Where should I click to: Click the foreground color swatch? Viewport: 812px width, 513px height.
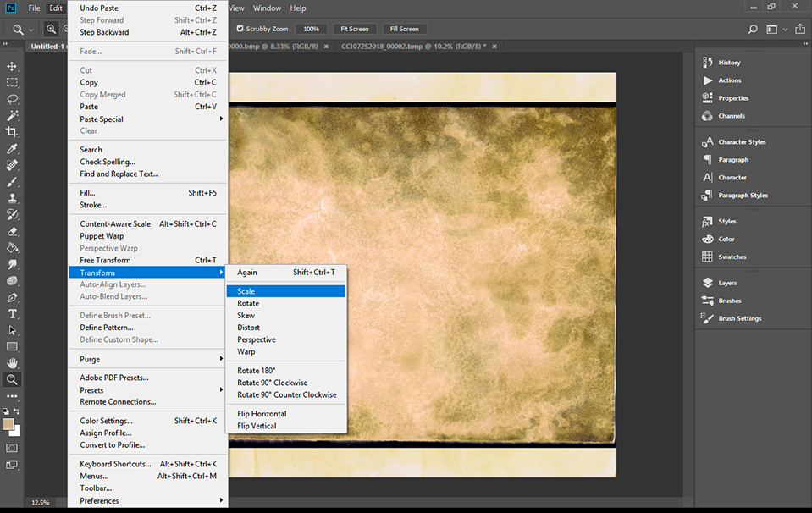[8, 423]
